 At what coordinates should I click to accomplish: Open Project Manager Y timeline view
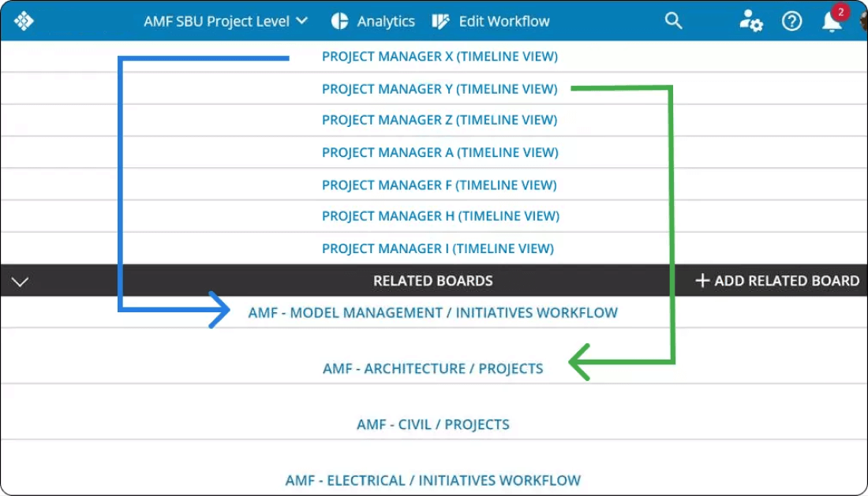[x=439, y=88]
